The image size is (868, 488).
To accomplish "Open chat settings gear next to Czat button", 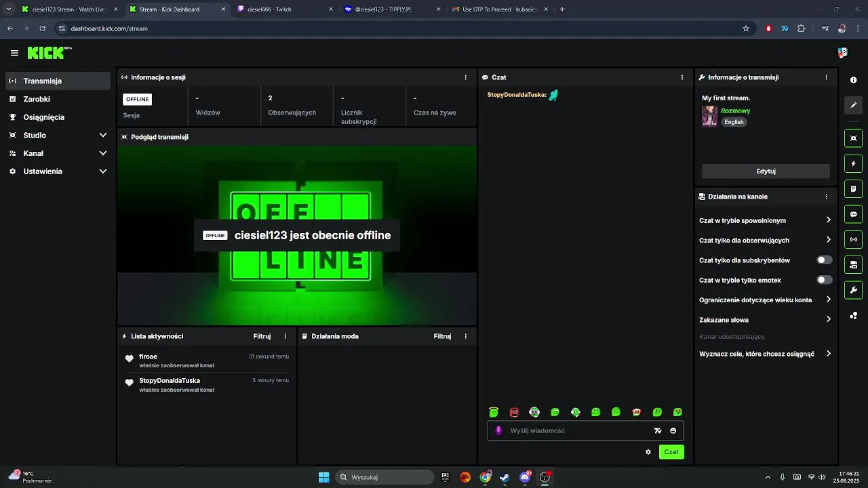I will point(648,452).
